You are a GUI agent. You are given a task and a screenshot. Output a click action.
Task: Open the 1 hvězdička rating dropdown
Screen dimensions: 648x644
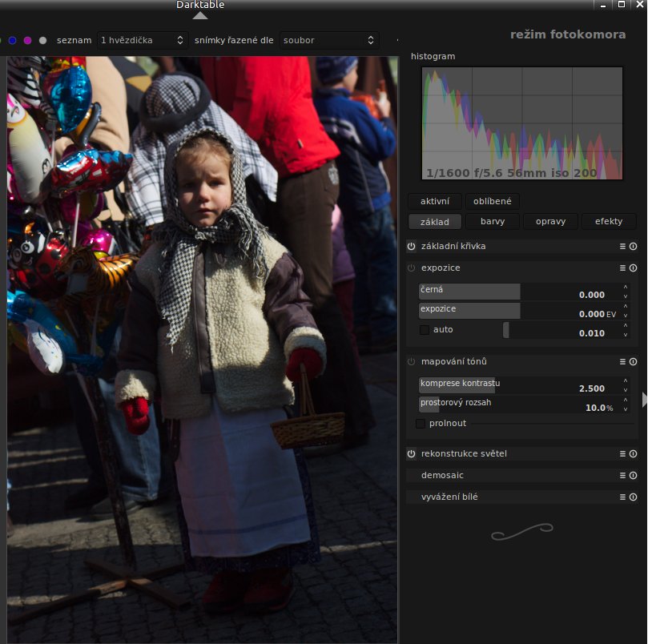143,40
